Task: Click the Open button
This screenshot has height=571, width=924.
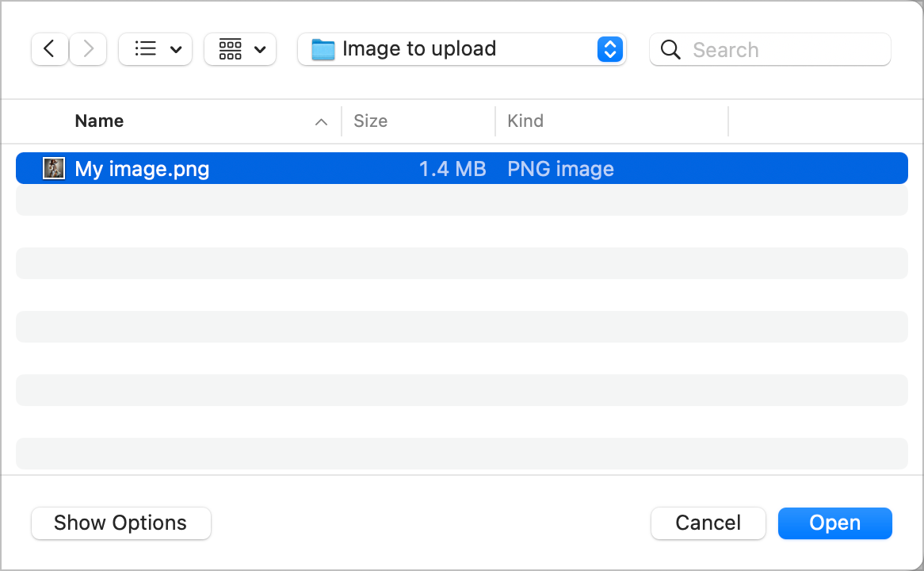Action: click(834, 523)
